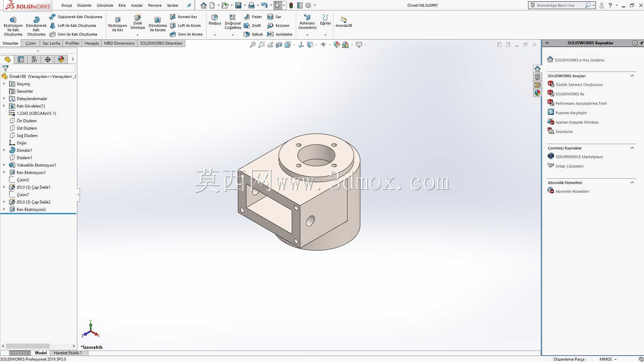Click the Sar wrap tool
The image size is (644, 362).
click(274, 17)
